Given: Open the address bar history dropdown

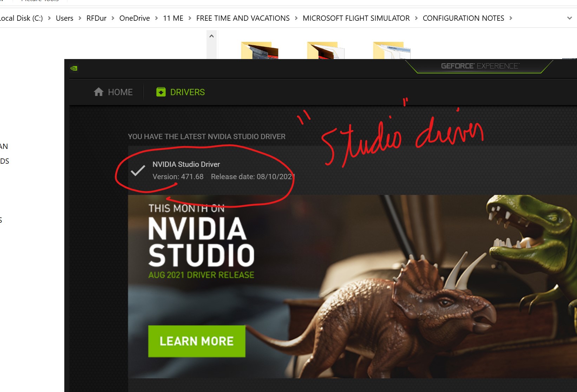Looking at the screenshot, I should 569,18.
